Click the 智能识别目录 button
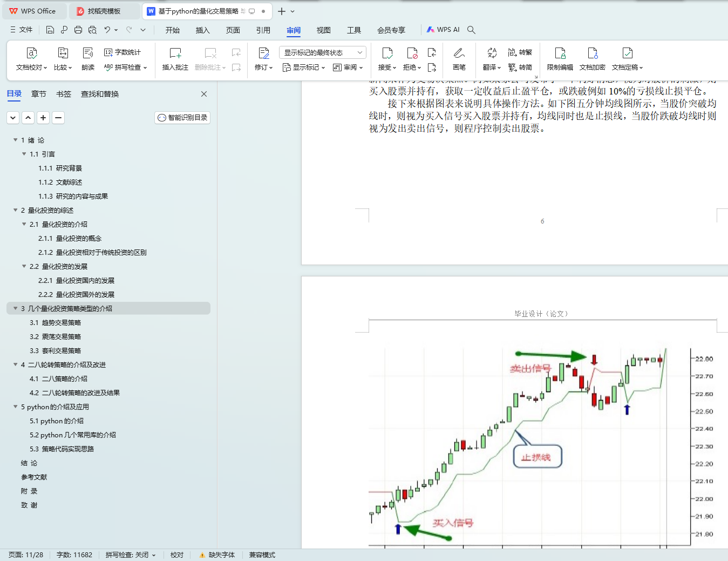Viewport: 728px width, 561px height. 182,118
